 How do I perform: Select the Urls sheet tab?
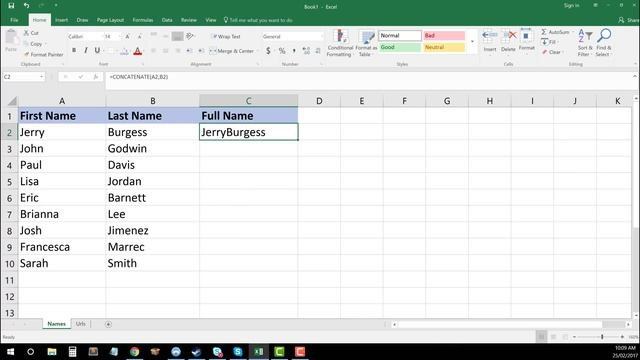[x=81, y=324]
